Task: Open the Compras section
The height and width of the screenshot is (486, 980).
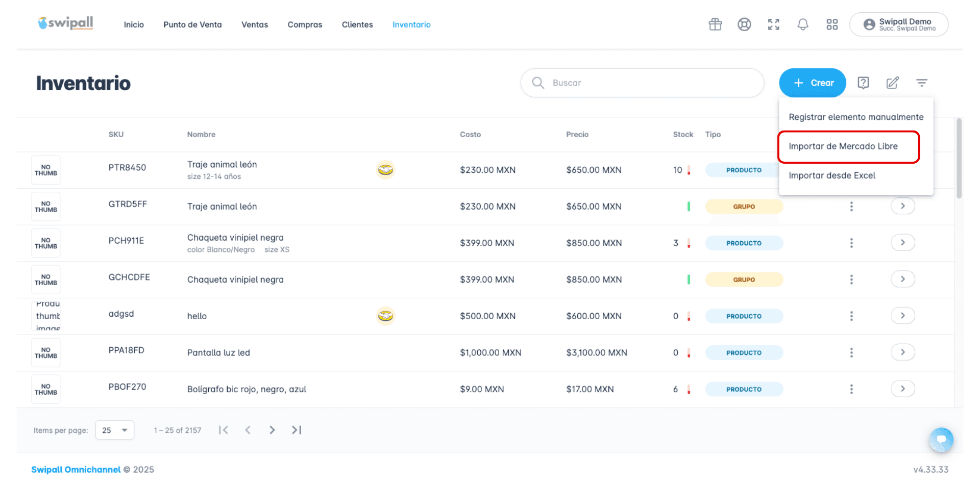Action: 305,24
